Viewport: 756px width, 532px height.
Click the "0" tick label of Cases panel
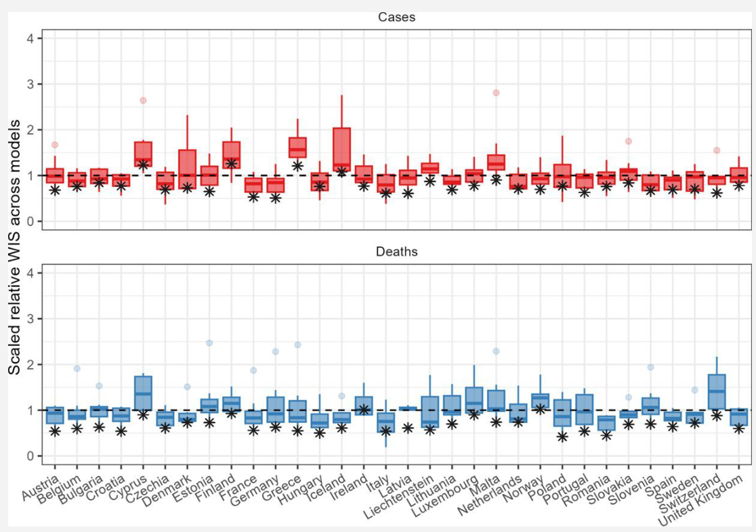pos(31,222)
